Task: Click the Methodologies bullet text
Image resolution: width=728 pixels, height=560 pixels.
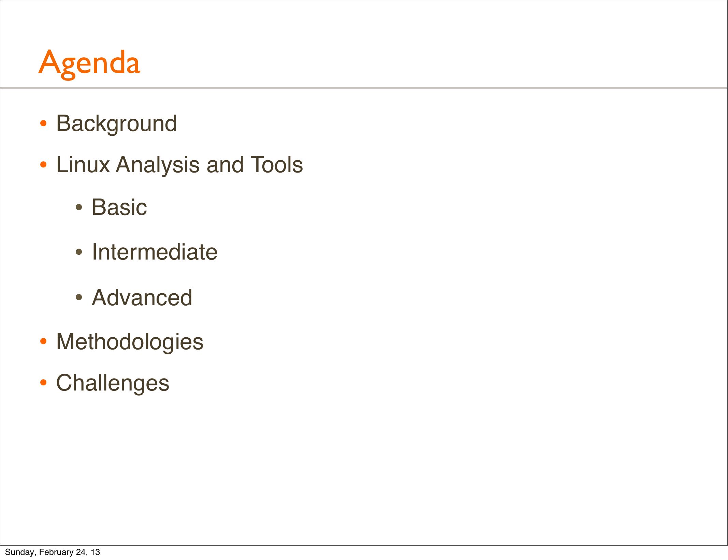Action: click(x=130, y=342)
